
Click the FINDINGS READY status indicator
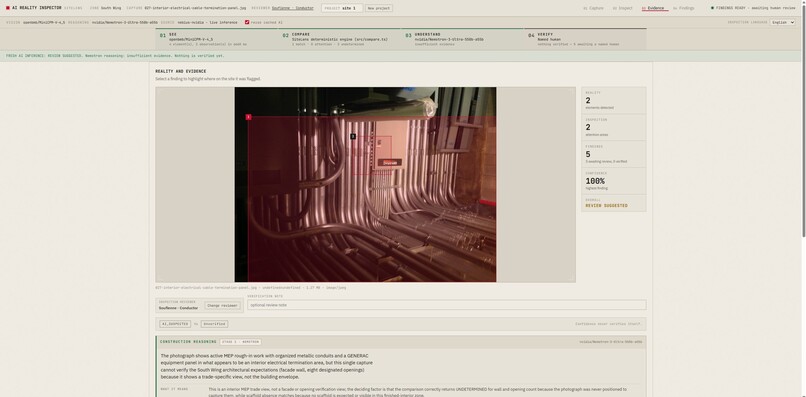point(753,8)
